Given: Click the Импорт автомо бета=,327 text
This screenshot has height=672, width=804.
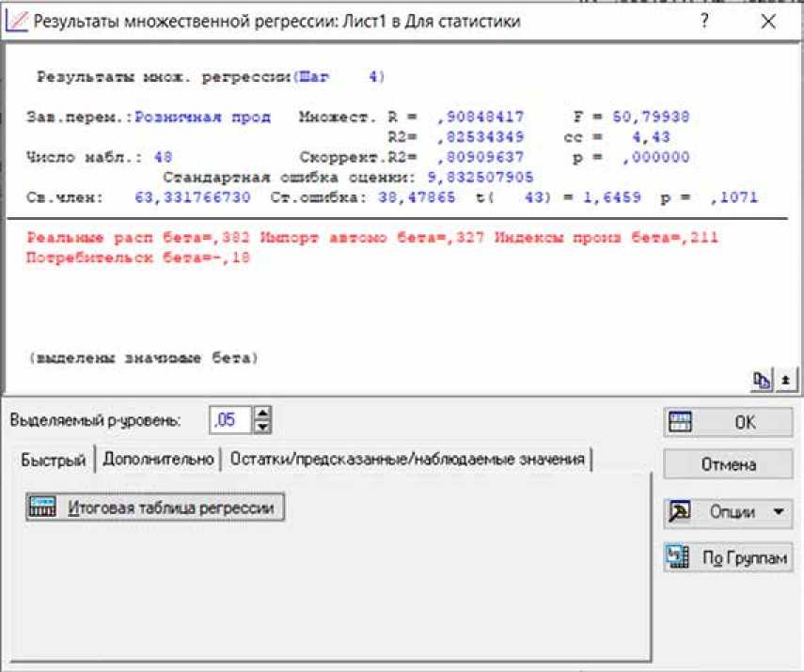Looking at the screenshot, I should [371, 238].
